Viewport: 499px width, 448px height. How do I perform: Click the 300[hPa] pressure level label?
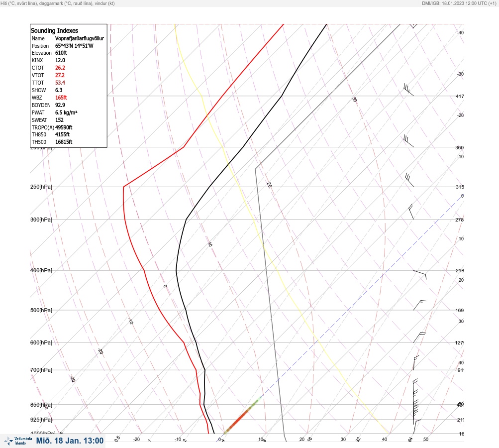coord(41,220)
